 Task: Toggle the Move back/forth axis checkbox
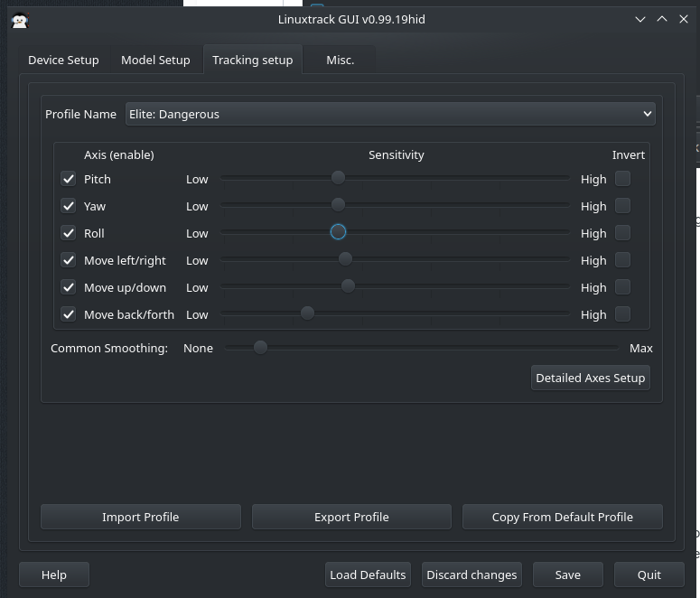[x=69, y=314]
